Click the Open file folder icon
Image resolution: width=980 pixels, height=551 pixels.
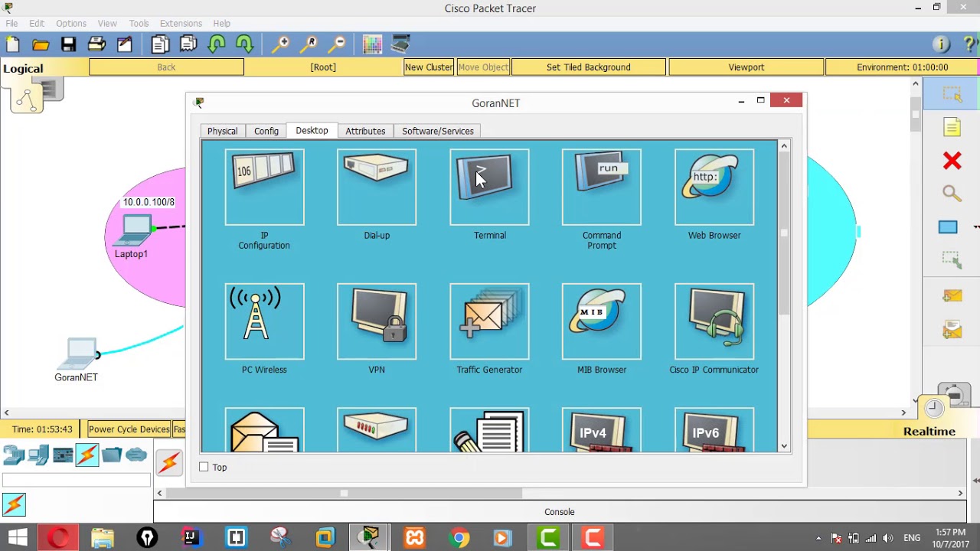[x=41, y=44]
